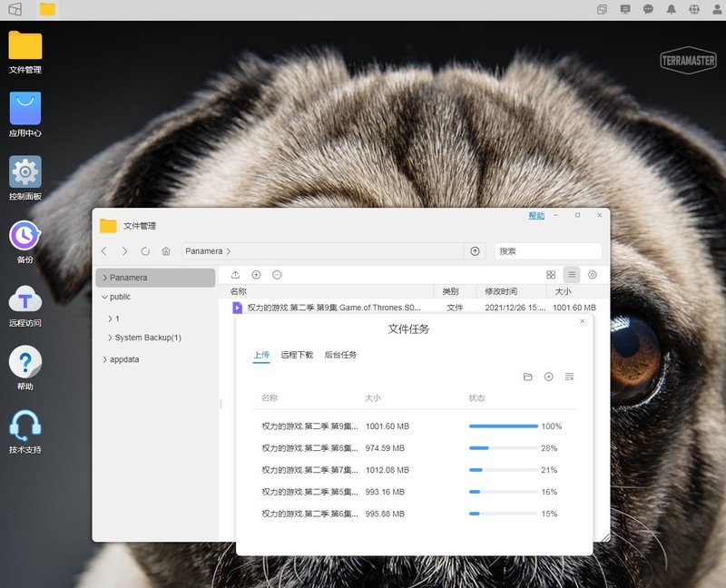Open the folder icon in file tasks dialog
This screenshot has height=588, width=726.
pos(528,377)
